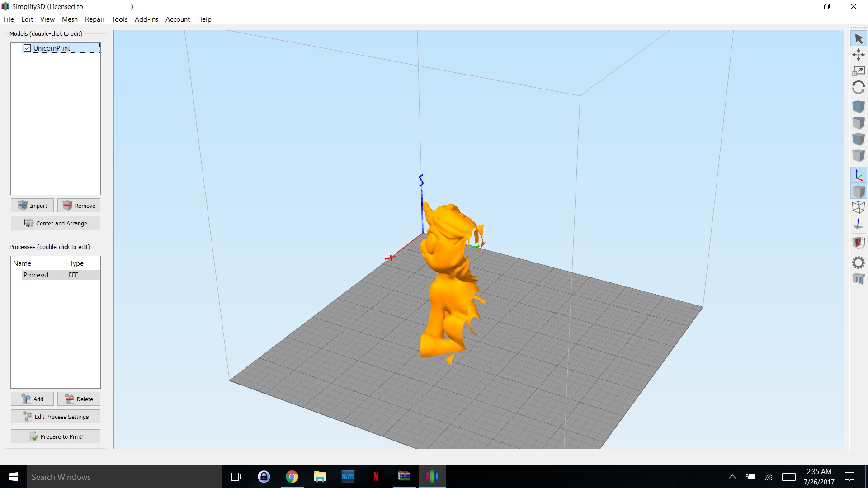Select the normal selection arrow tool
Screen dimensions: 868x488
pos(859,39)
